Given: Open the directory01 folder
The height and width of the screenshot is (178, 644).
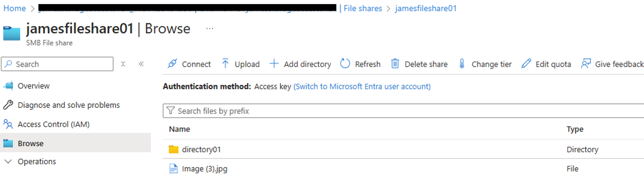Looking at the screenshot, I should pyautogui.click(x=201, y=149).
